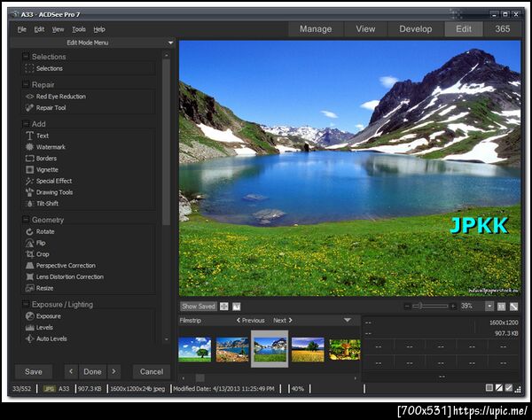Open the Tools menu
The image size is (532, 420).
[79, 29]
